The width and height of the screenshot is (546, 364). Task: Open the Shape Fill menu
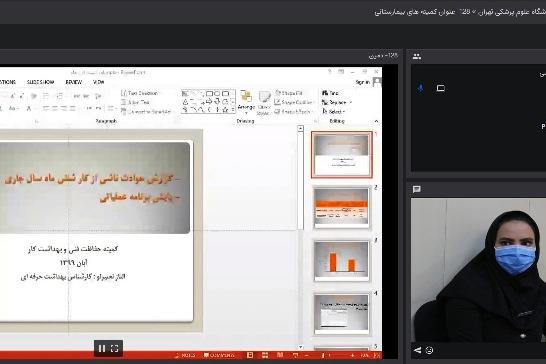tap(289, 93)
